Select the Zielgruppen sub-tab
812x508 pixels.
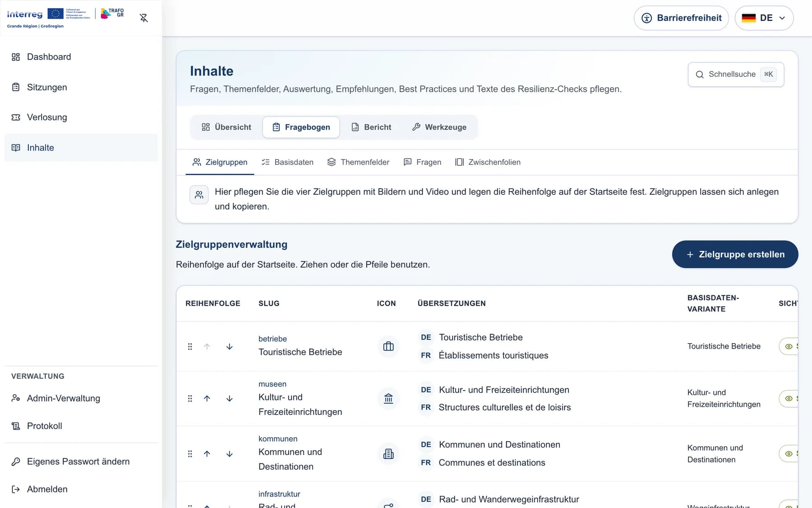click(220, 162)
